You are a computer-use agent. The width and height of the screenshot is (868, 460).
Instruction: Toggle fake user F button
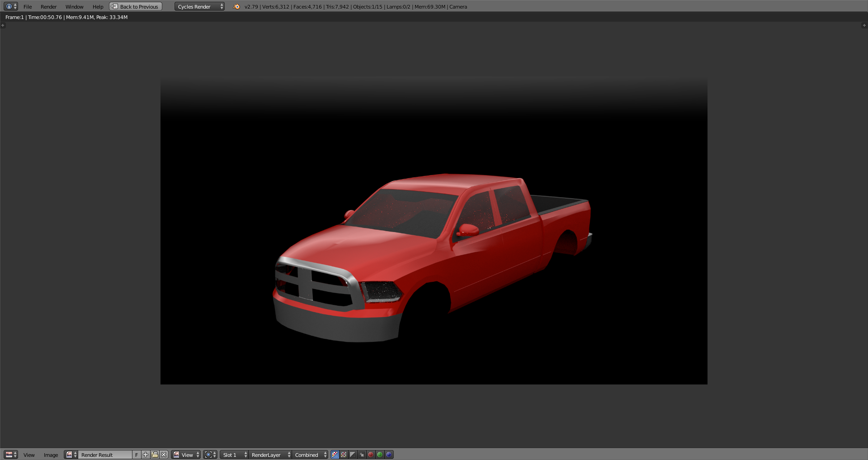click(137, 455)
